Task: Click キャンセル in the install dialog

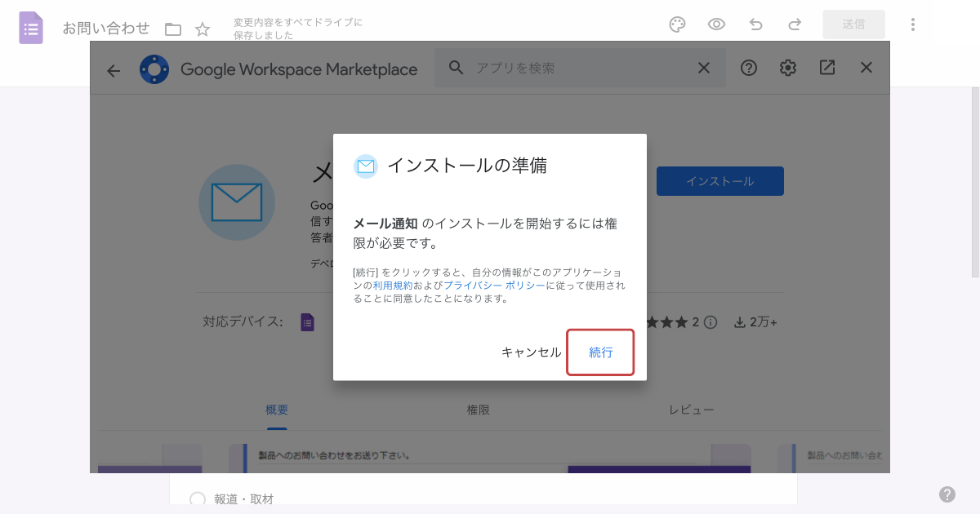Action: 532,352
